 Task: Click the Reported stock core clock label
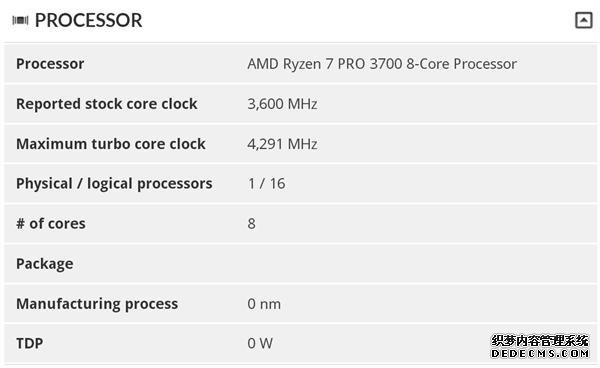107,104
